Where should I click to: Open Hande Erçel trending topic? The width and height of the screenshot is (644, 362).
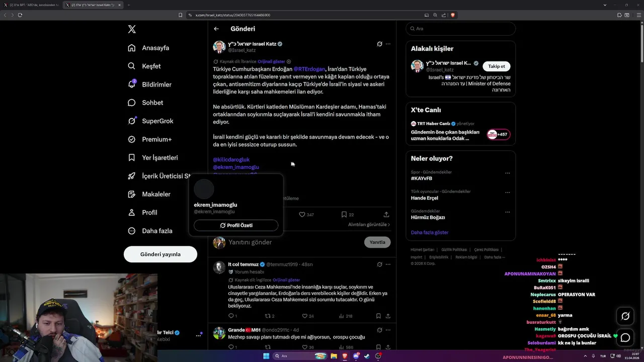(424, 198)
